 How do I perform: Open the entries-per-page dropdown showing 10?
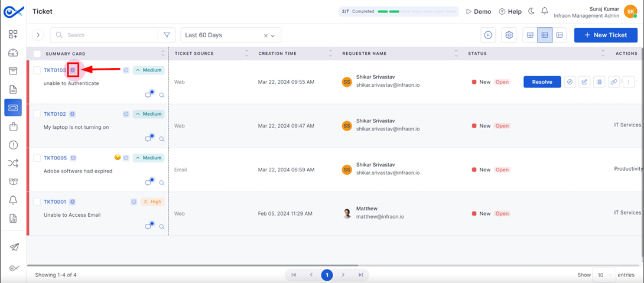604,274
